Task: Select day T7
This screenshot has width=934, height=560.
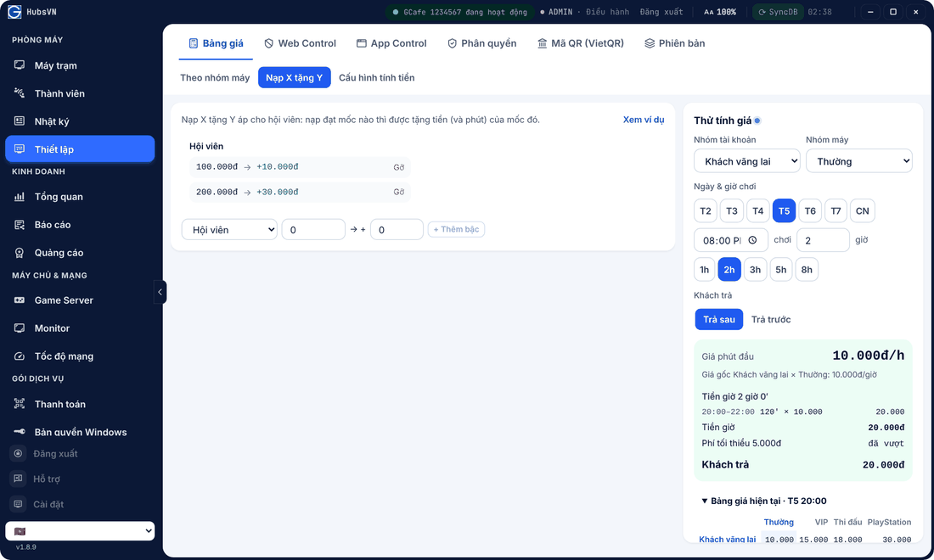Action: (836, 210)
